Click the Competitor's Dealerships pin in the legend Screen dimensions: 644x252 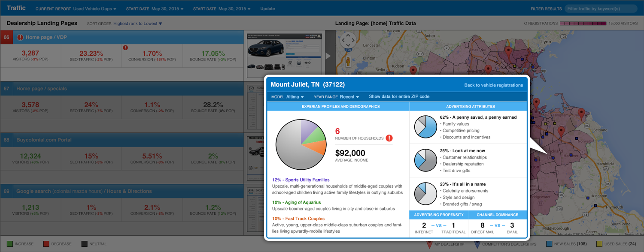(x=477, y=244)
